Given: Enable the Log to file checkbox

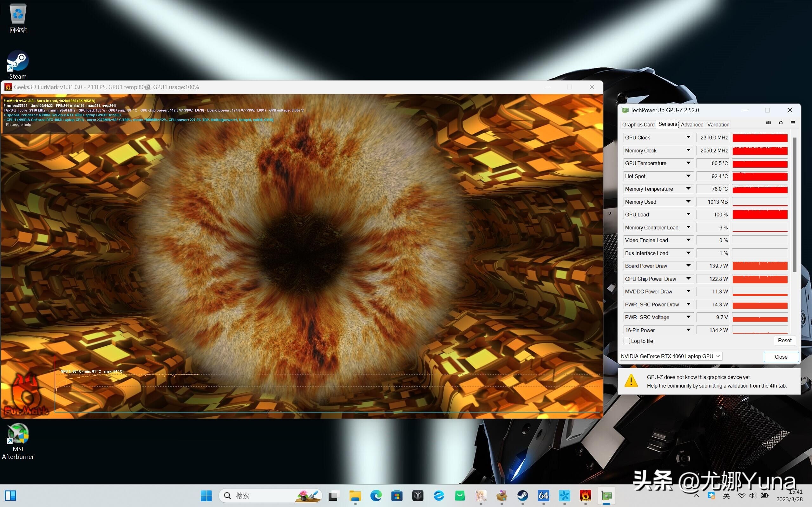Looking at the screenshot, I should point(626,341).
